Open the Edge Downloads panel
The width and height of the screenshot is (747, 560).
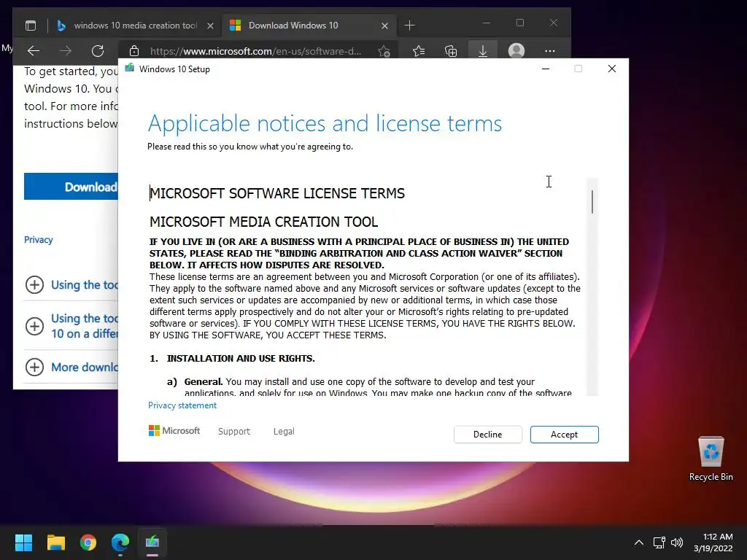pos(483,51)
